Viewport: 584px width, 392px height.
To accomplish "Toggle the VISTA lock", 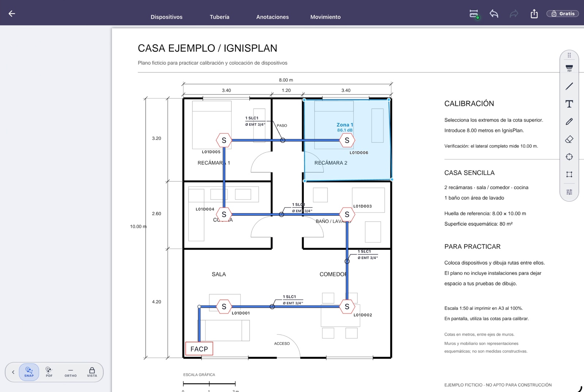I will click(92, 372).
